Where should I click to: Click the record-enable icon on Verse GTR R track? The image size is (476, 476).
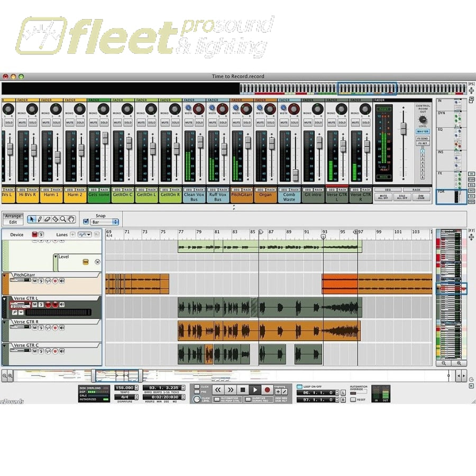(55, 327)
